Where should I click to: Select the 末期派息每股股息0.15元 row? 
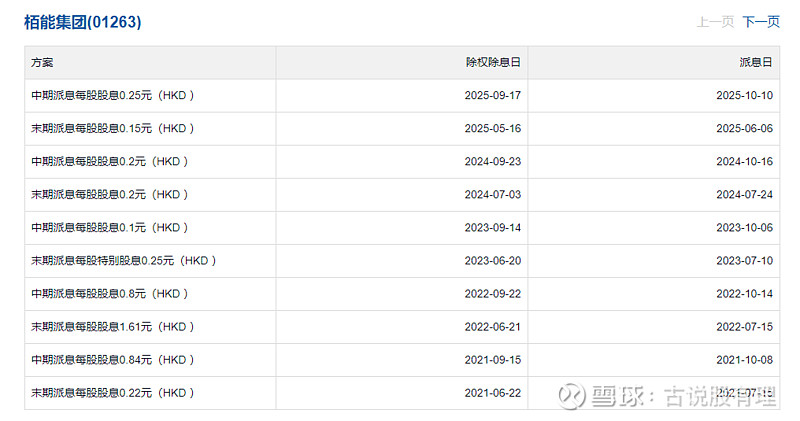pos(112,129)
